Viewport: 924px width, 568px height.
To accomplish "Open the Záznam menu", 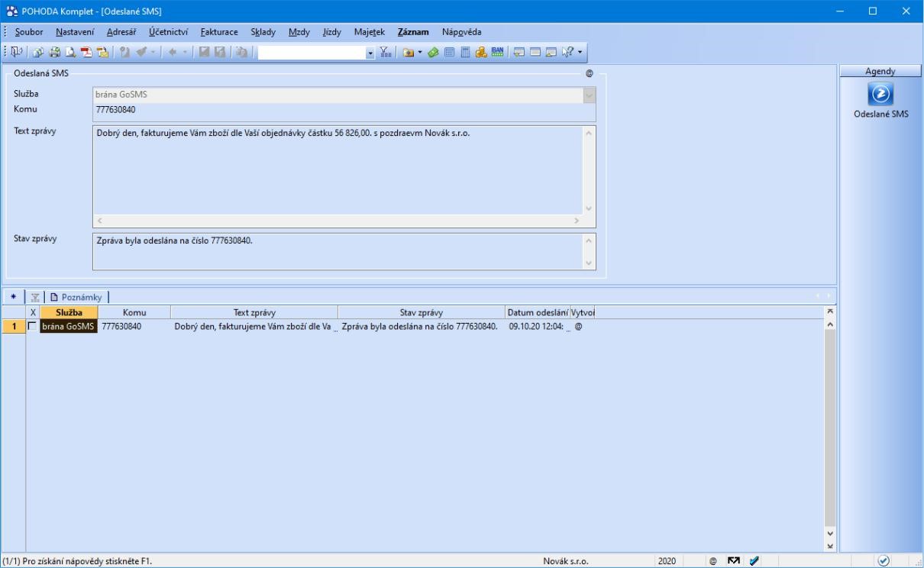I will pyautogui.click(x=413, y=32).
